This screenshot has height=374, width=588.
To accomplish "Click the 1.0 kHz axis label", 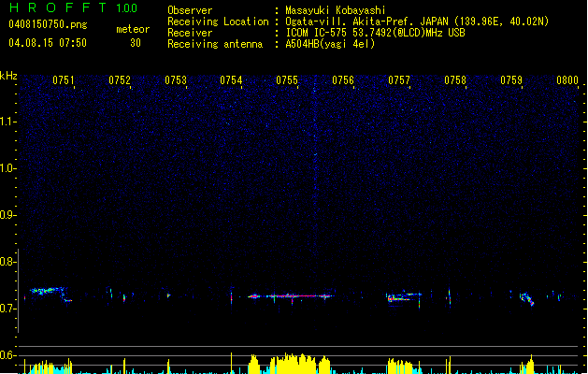I will 7,168.
